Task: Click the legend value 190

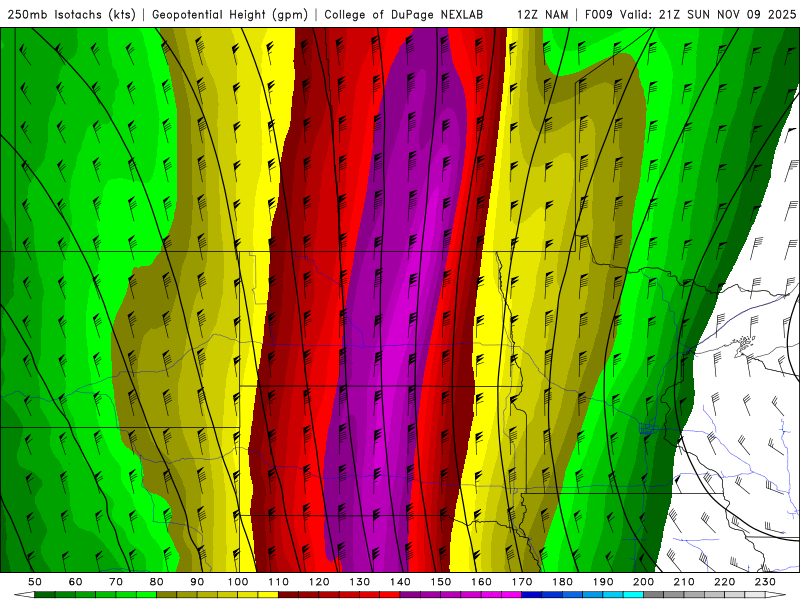Action: pos(603,582)
